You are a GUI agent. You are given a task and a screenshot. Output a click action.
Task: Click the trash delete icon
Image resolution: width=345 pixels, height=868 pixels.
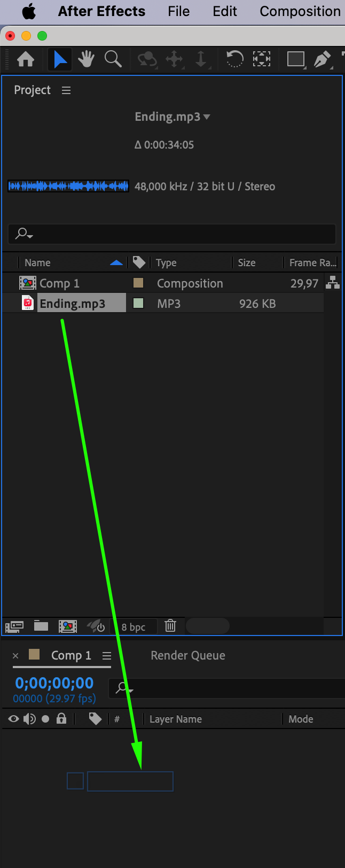coord(170,625)
